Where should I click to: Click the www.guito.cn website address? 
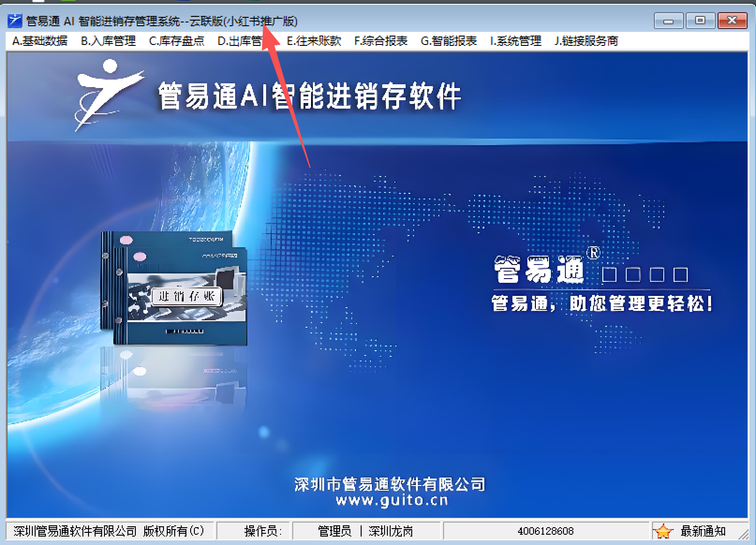pos(392,501)
